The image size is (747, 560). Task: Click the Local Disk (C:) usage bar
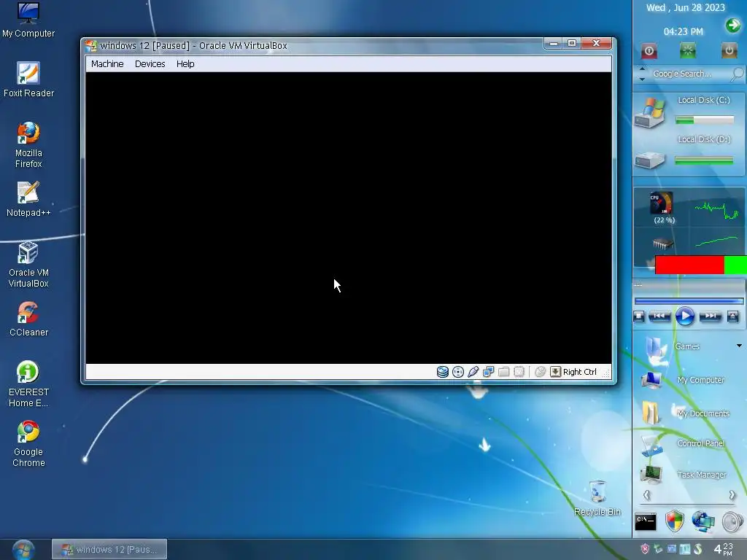pyautogui.click(x=705, y=120)
